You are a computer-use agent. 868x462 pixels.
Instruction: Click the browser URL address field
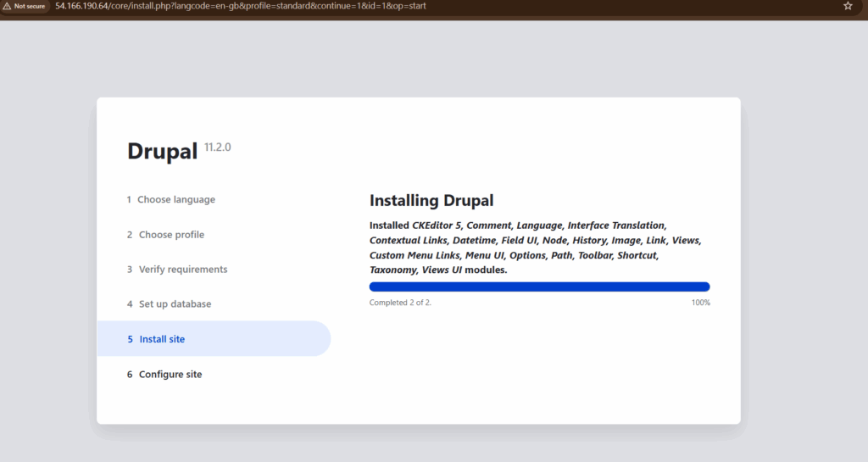pyautogui.click(x=240, y=6)
